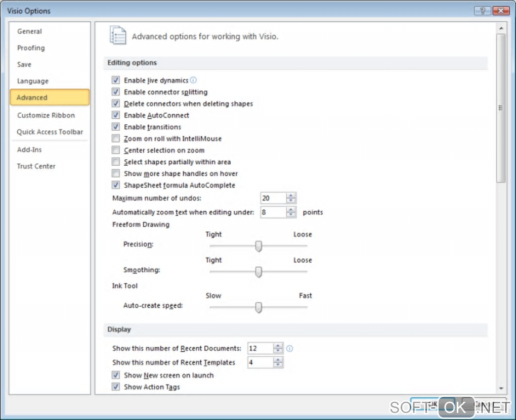Check Center selection on zoom
This screenshot has width=516, height=420.
[115, 150]
